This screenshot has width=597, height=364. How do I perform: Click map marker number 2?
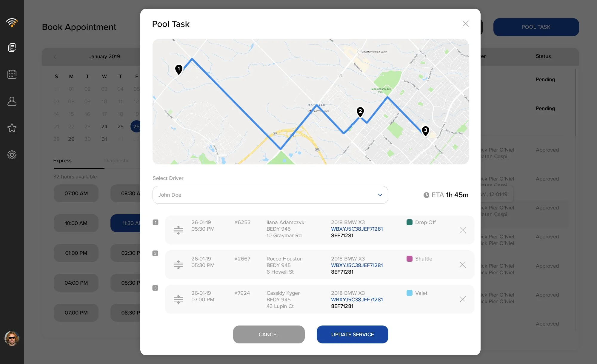coord(360,112)
